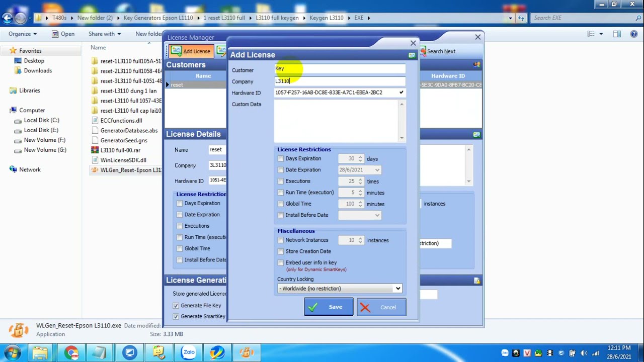The height and width of the screenshot is (362, 644).
Task: Open Explorer help icon
Action: click(633, 34)
